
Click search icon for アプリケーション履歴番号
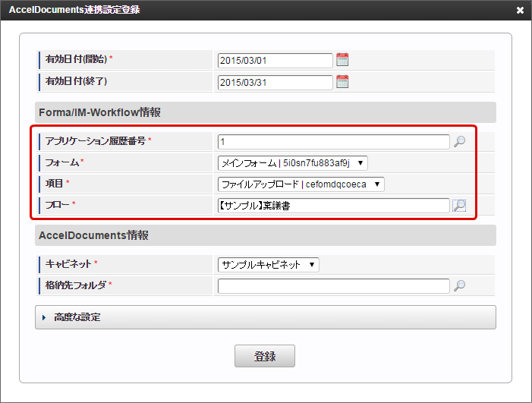pos(459,141)
